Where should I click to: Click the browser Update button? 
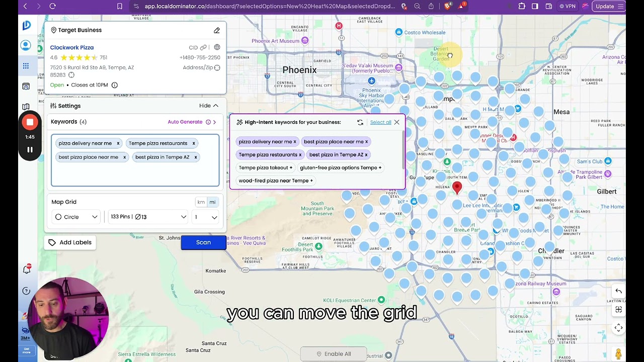[608, 6]
